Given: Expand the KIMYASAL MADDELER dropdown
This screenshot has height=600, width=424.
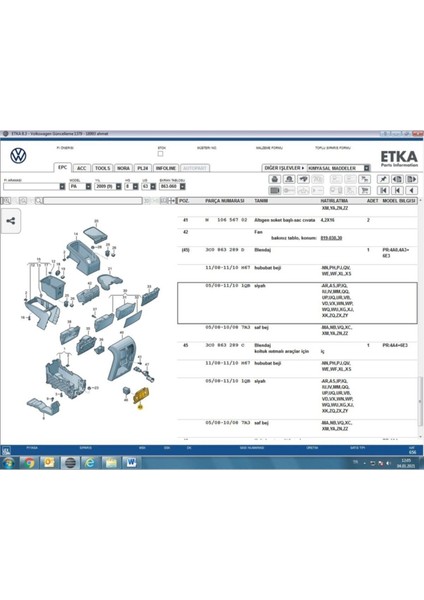Looking at the screenshot, I should click(x=367, y=168).
